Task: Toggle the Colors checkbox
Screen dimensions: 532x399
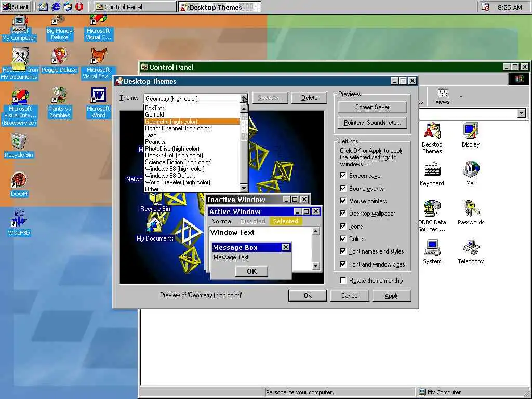Action: click(343, 239)
